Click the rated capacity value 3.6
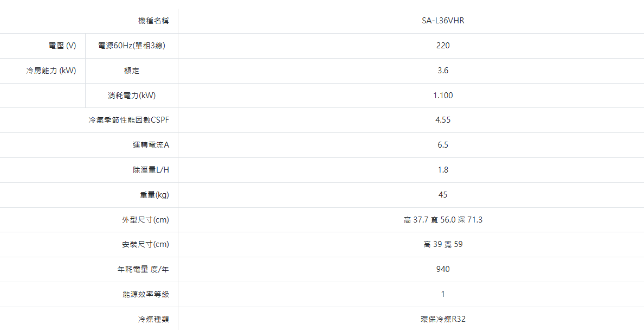This screenshot has height=330, width=644. 443,71
